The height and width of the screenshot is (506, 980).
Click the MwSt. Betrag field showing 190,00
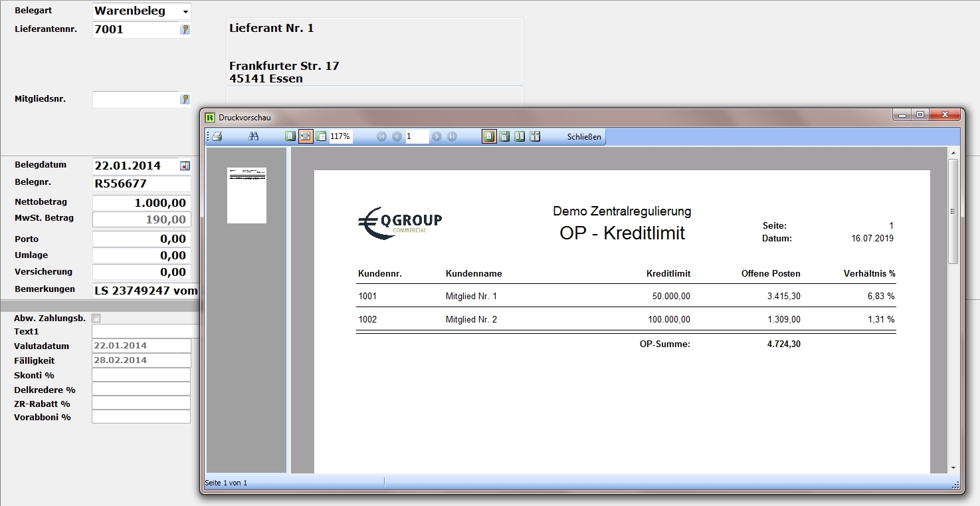point(142,219)
